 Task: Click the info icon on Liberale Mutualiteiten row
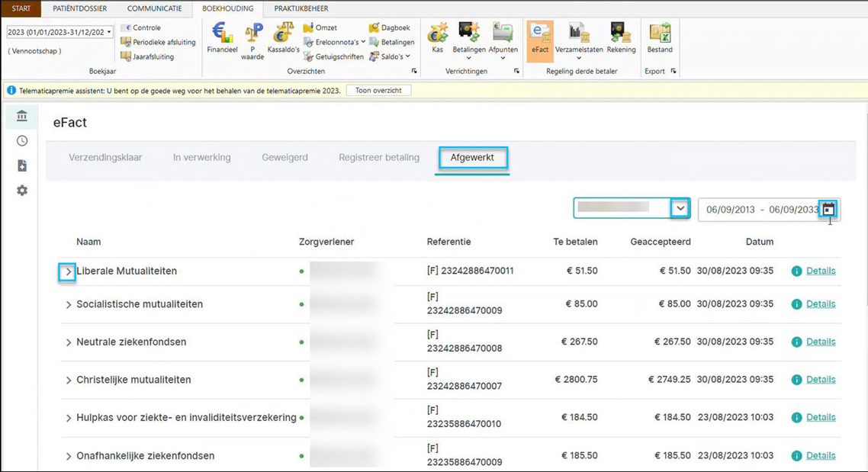click(796, 271)
